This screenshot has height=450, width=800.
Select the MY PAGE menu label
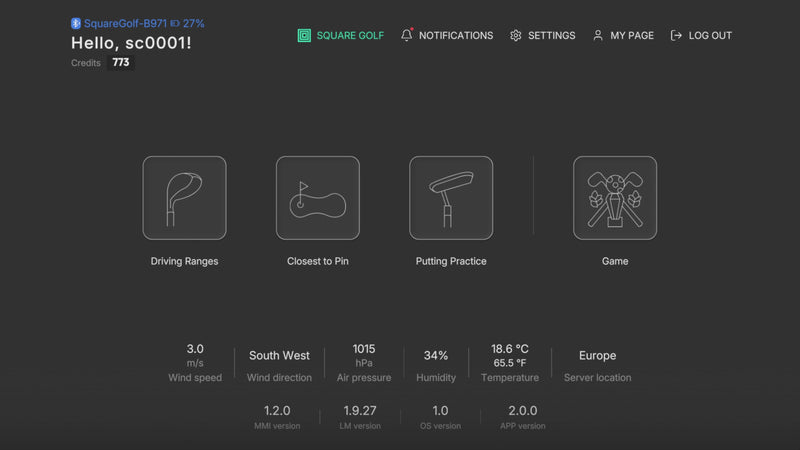[632, 35]
